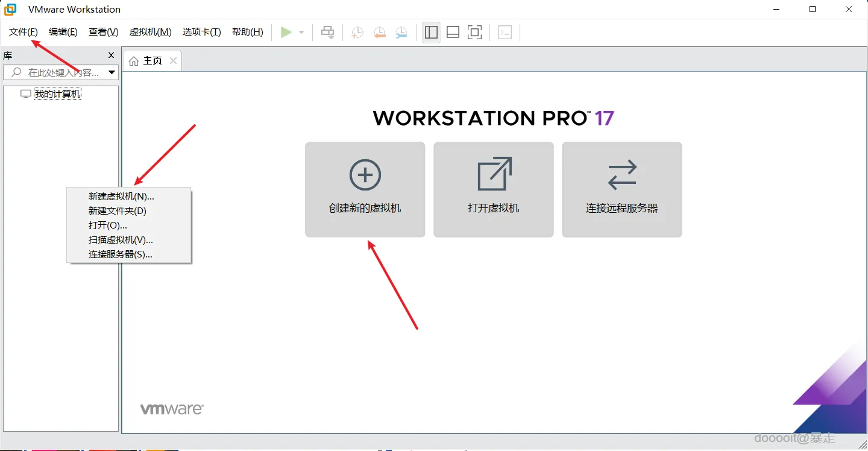Click the library search input field
This screenshot has width=868, height=451.
(60, 72)
